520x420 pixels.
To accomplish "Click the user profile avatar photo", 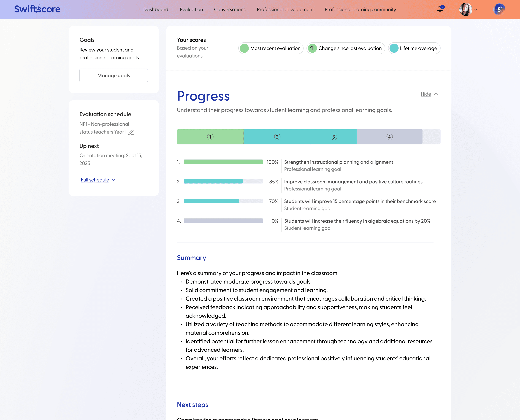I will (466, 9).
